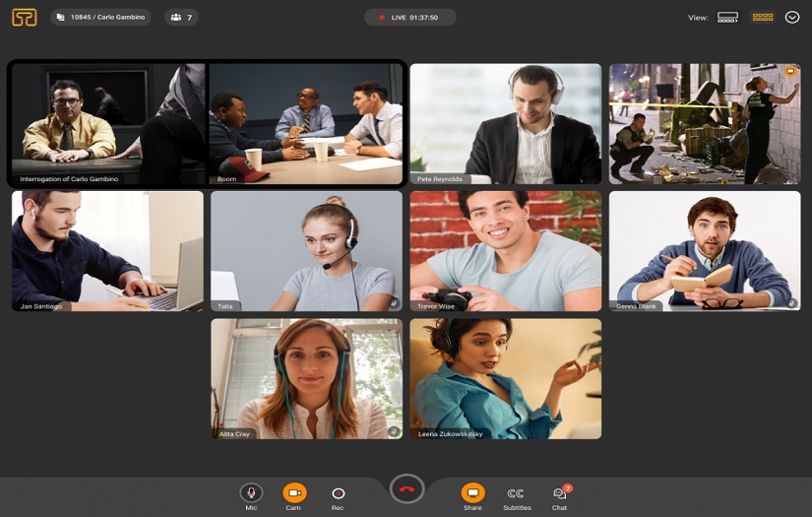Click the 'Genna Blank' name label
Image resolution: width=812 pixels, height=517 pixels.
[636, 306]
